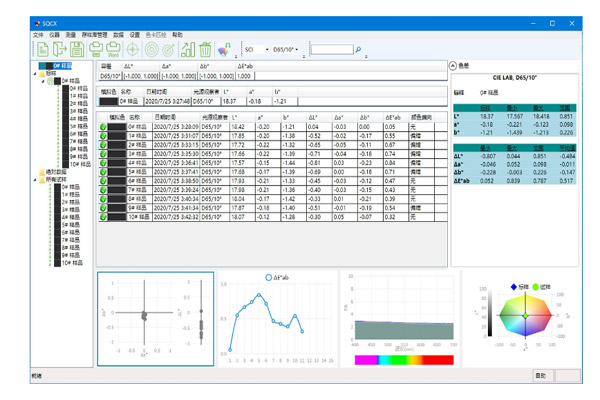Toggle green pass checkmark on 0# sample row
The height and width of the screenshot is (400, 600).
pos(105,127)
